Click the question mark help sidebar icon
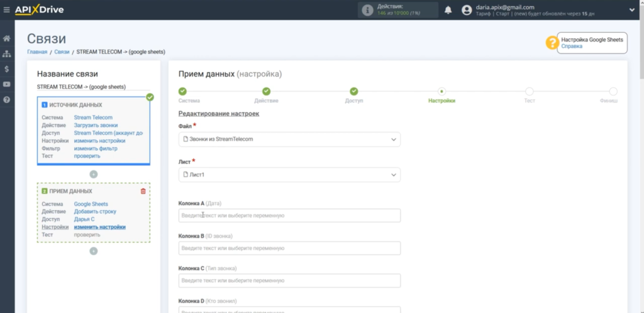The height and width of the screenshot is (313, 644). tap(7, 99)
